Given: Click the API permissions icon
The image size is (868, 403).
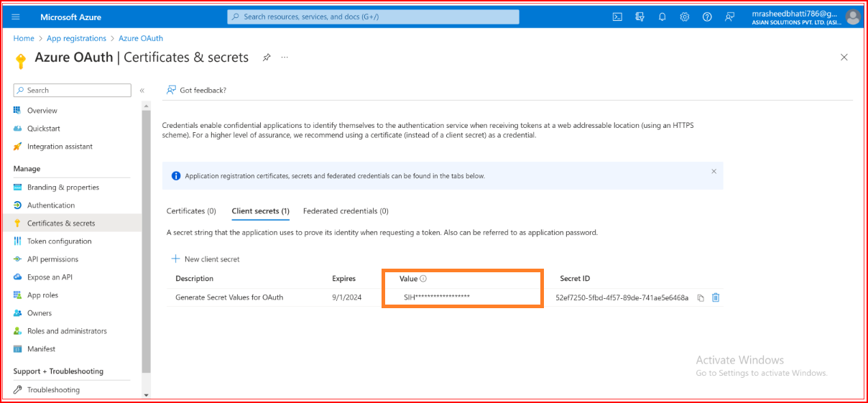Looking at the screenshot, I should 18,259.
